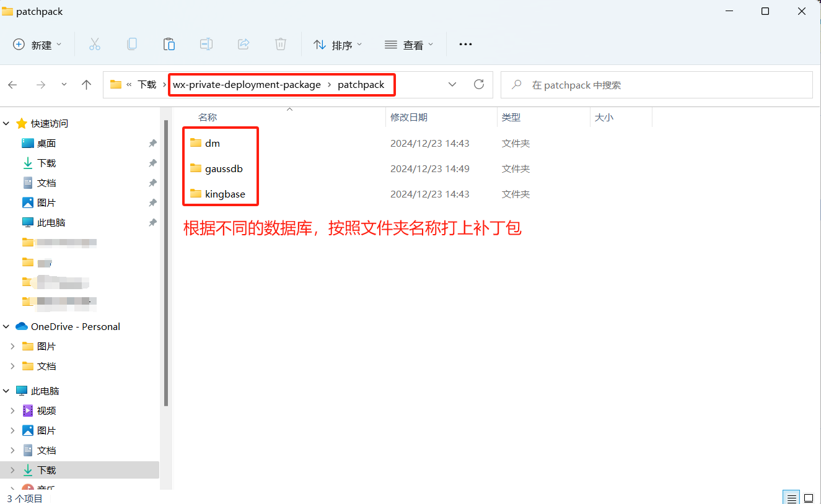This screenshot has width=821, height=504.
Task: Click the gaussdb folder icon
Action: (x=196, y=168)
